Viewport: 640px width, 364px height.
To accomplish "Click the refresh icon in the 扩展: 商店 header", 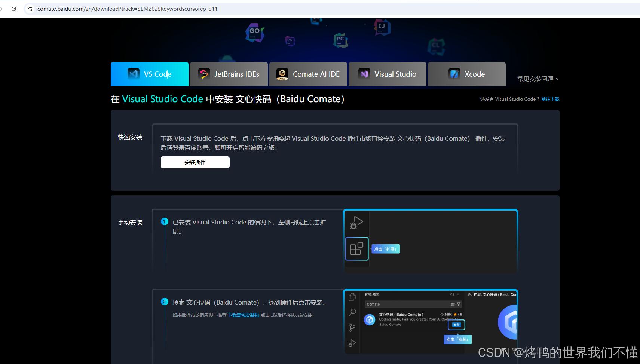I will click(x=452, y=294).
